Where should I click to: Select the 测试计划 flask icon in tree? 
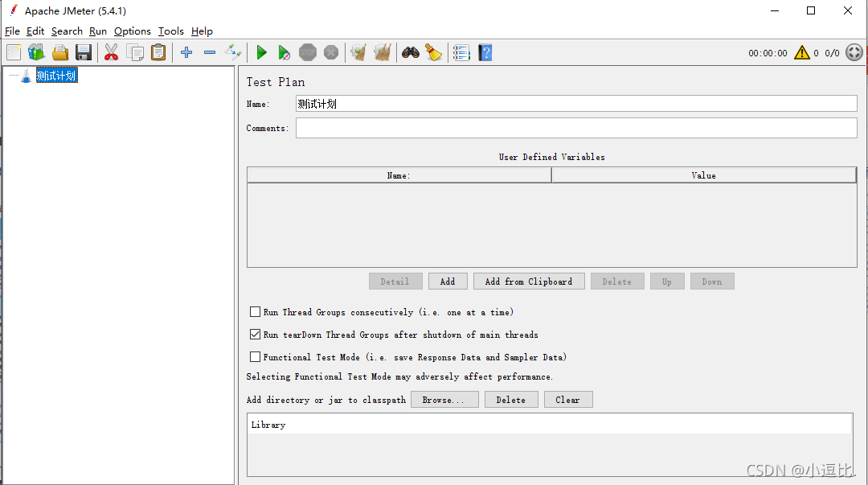point(26,76)
